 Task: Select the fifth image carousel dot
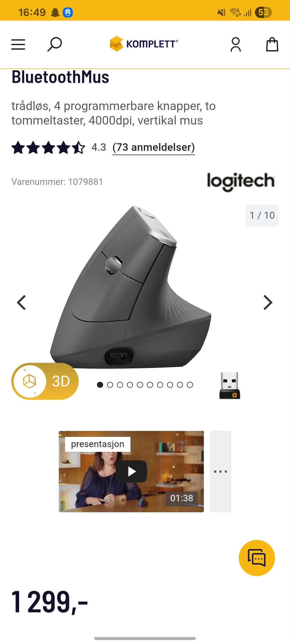click(x=140, y=385)
